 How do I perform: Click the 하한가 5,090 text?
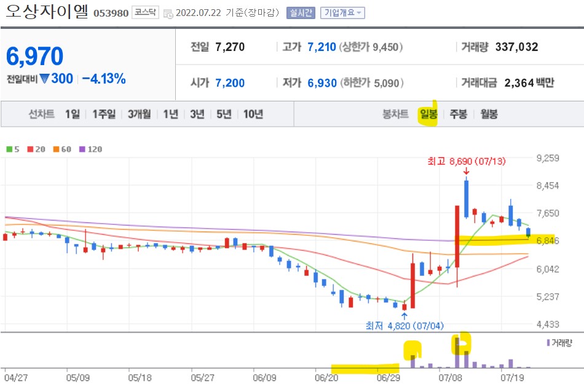click(x=372, y=83)
